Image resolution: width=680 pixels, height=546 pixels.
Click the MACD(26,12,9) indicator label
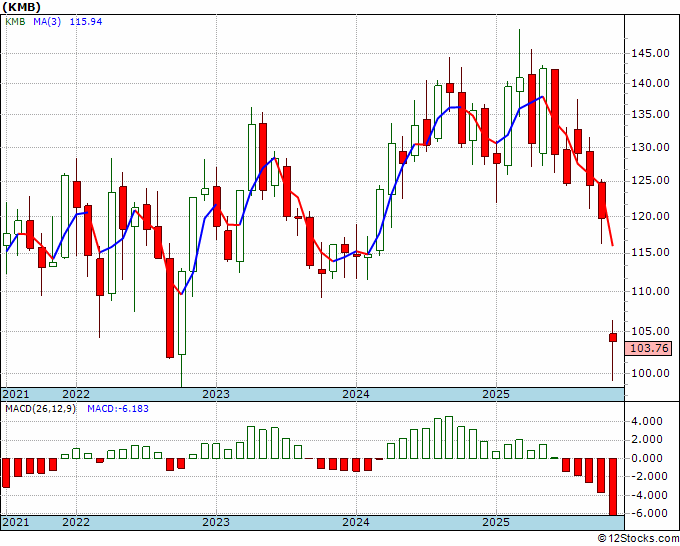(40, 409)
